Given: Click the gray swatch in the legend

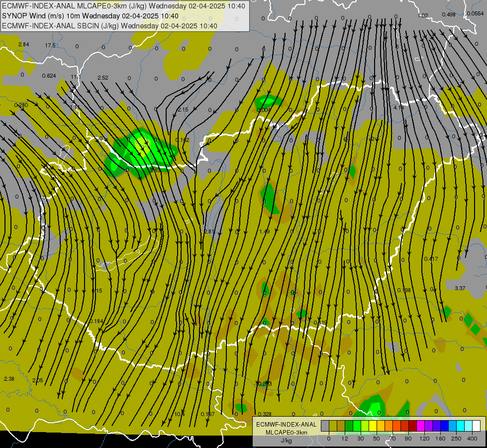Looking at the screenshot, I should coord(325,426).
